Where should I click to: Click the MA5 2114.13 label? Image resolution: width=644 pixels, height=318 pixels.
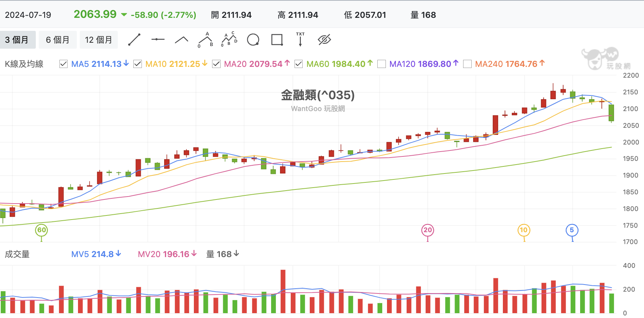click(x=100, y=64)
